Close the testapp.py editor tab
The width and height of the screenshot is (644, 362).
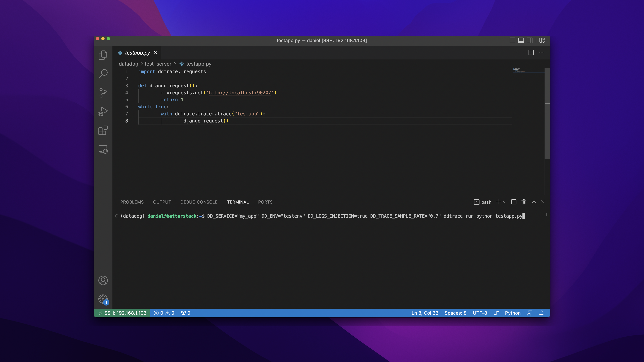[155, 53]
